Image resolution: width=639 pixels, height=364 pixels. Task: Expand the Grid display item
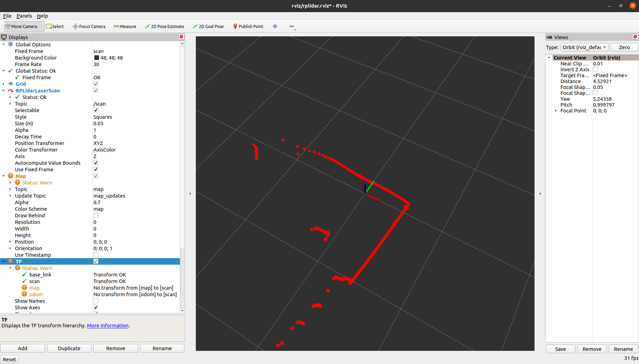3,84
